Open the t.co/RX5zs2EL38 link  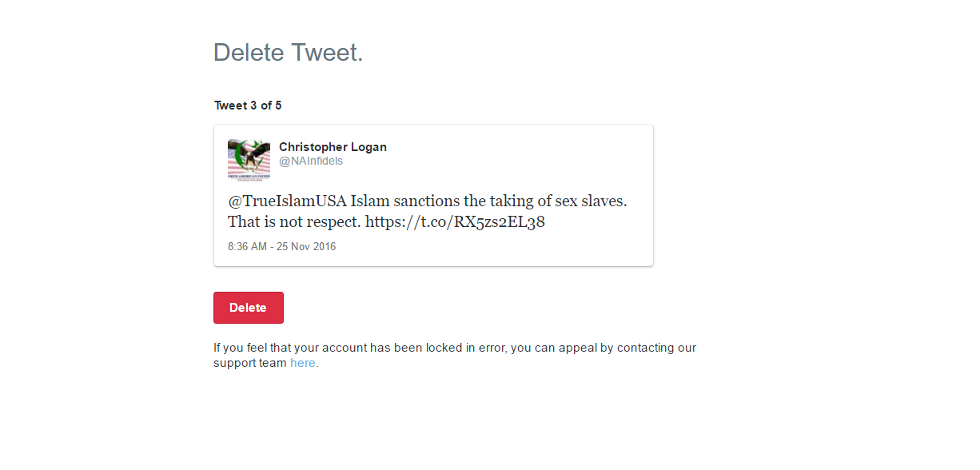click(455, 222)
